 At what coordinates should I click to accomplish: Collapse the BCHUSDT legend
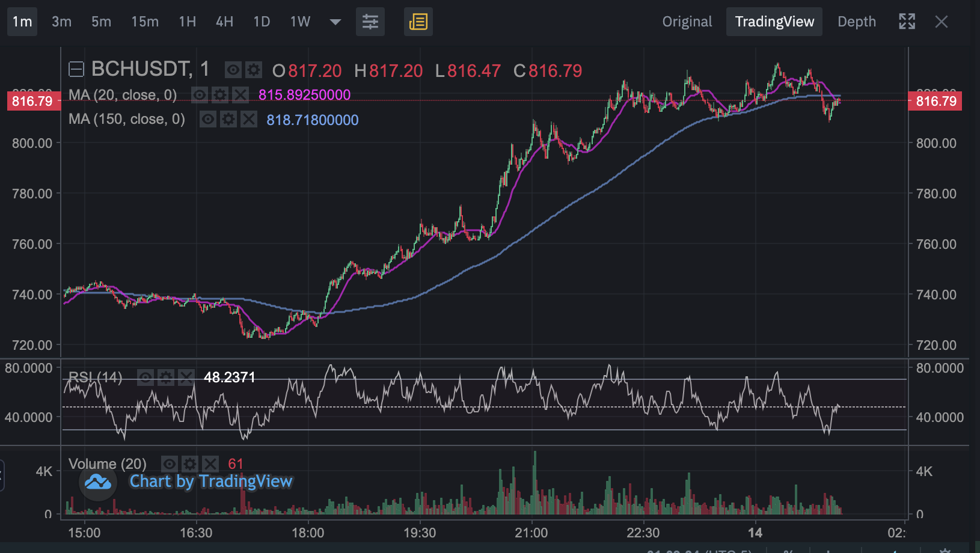(x=76, y=70)
